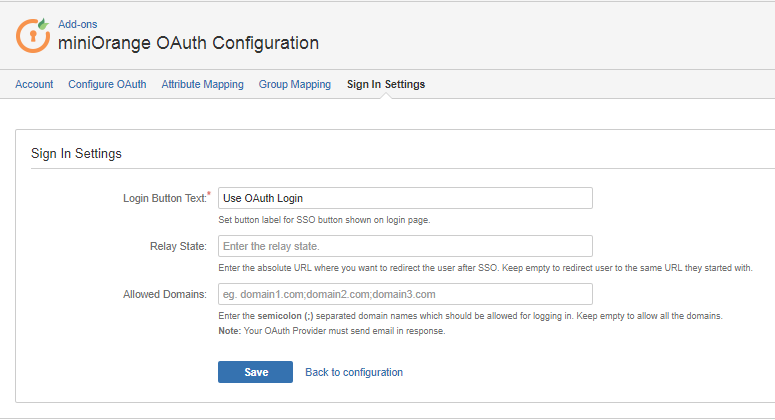Save the sign in settings
Viewport: 775px width, 420px height.
256,372
